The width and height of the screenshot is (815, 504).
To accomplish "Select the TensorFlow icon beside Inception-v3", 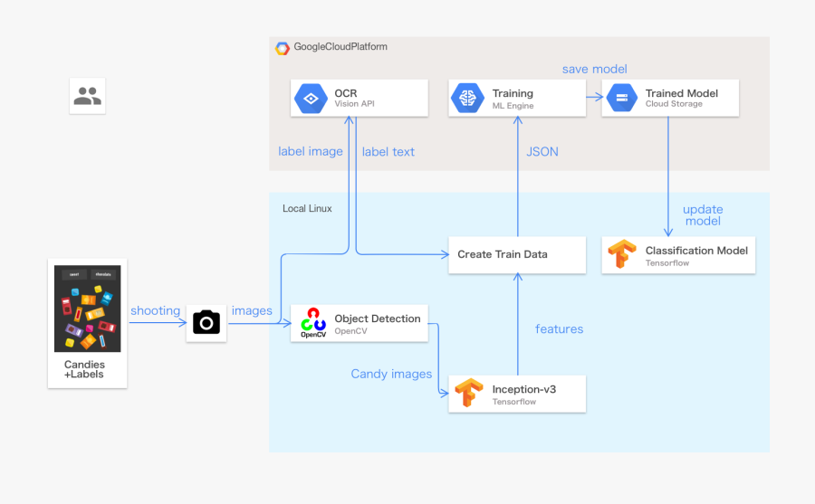I will [468, 394].
